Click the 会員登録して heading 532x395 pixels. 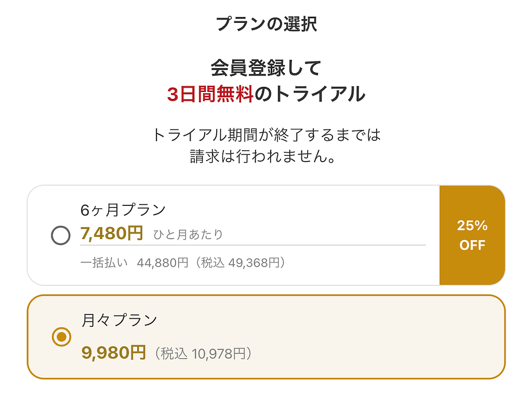265,67
